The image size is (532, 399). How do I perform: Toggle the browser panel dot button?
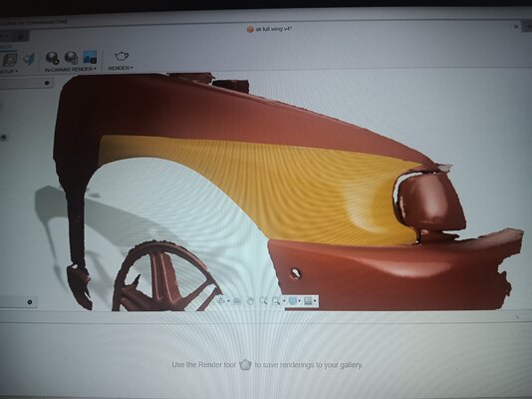(47, 83)
